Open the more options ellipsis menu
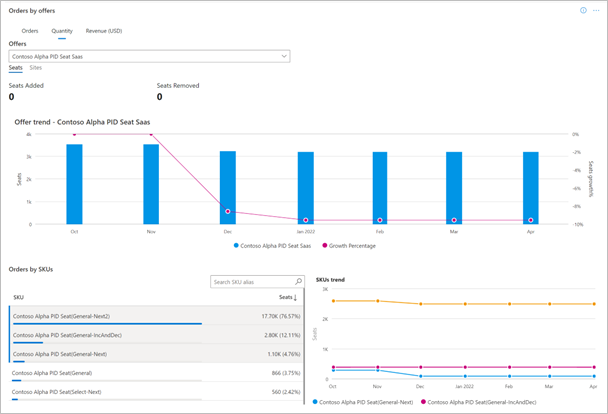 596,10
